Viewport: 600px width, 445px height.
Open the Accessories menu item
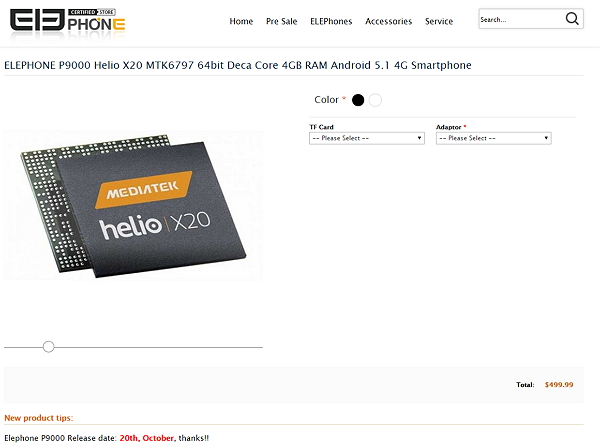[388, 21]
